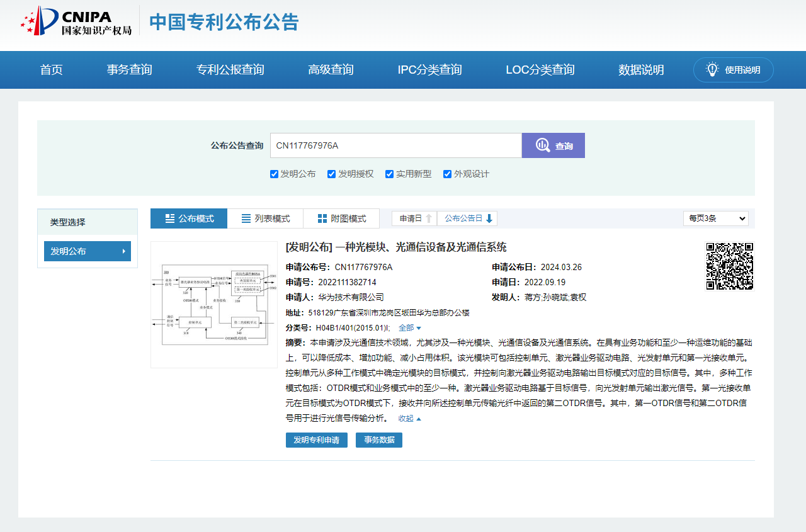This screenshot has width=806, height=532.
Task: Expand 全部 classification numbers
Action: pos(409,328)
